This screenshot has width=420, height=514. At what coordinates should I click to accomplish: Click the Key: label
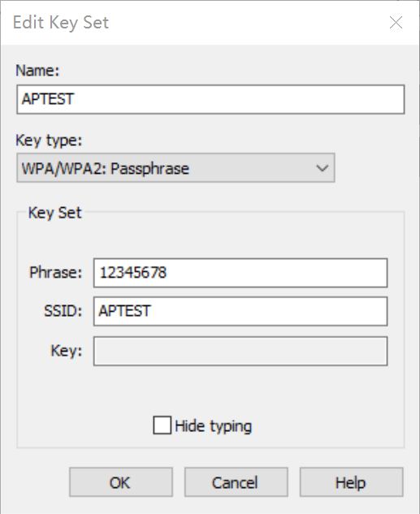(x=67, y=351)
